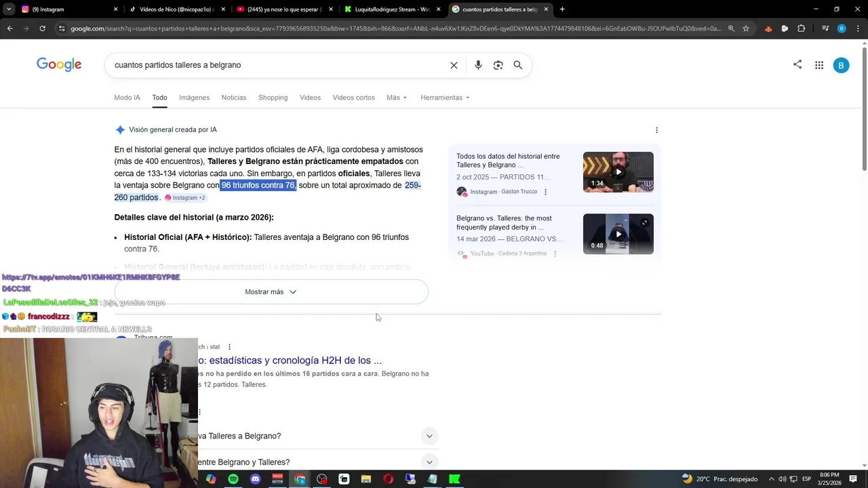Open Chrome three-dot menu

[858, 28]
